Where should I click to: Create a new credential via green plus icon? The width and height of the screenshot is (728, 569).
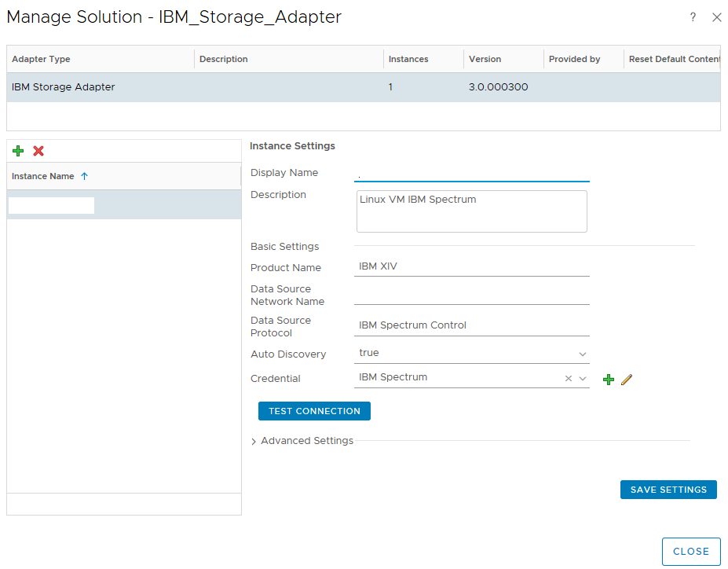tap(609, 379)
